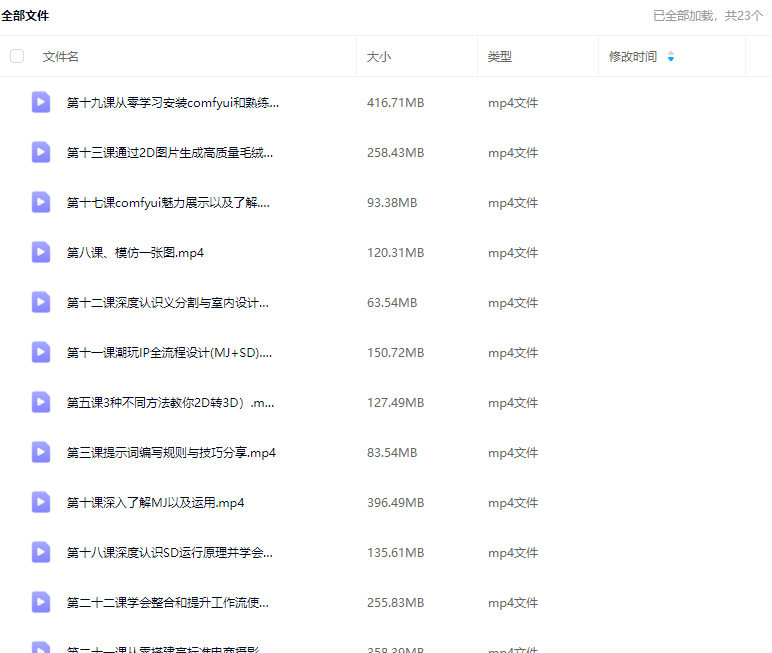The height and width of the screenshot is (653, 772).
Task: Click video icon for 第五课3种不同方法 file
Action: click(x=41, y=402)
